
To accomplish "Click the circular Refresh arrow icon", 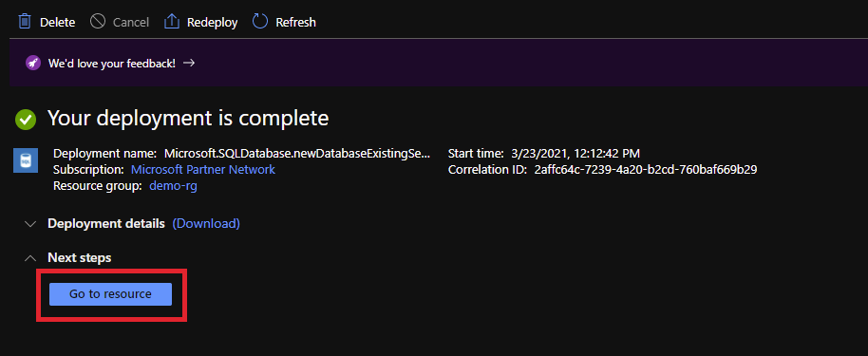I will 259,22.
